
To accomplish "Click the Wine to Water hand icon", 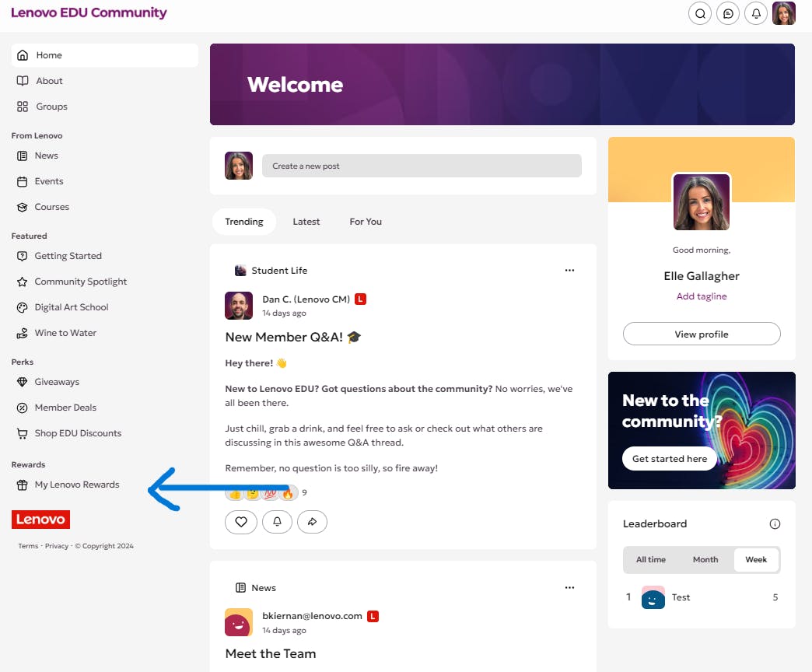I will [23, 334].
